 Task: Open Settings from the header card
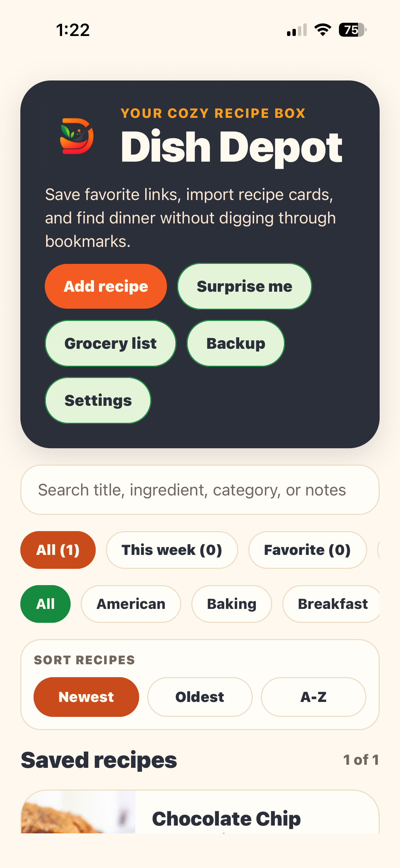pos(98,400)
